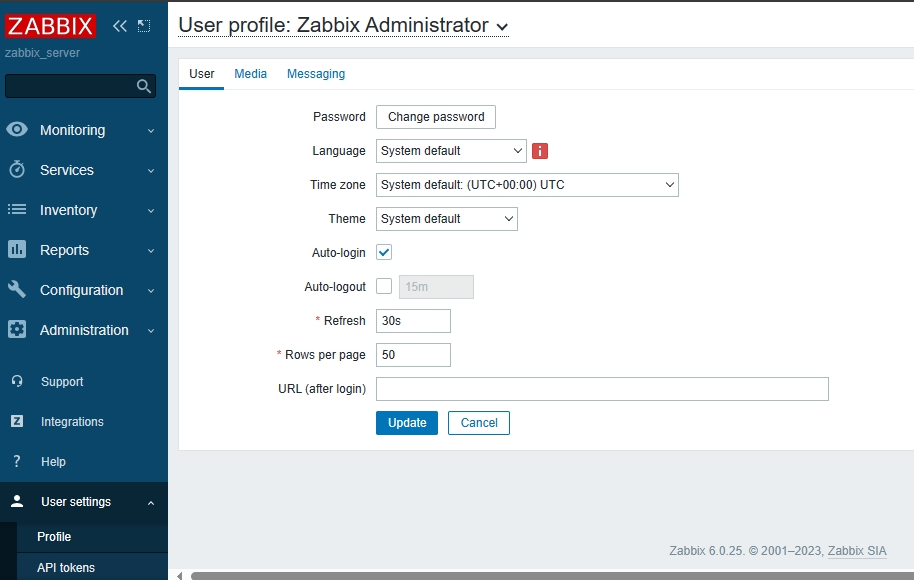Switch to the Media tab
914x580 pixels.
coord(250,74)
